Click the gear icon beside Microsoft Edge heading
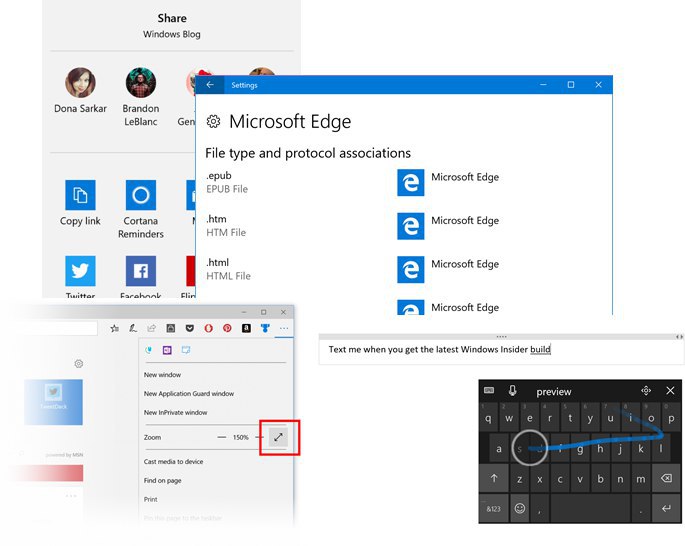The image size is (685, 546). [213, 121]
